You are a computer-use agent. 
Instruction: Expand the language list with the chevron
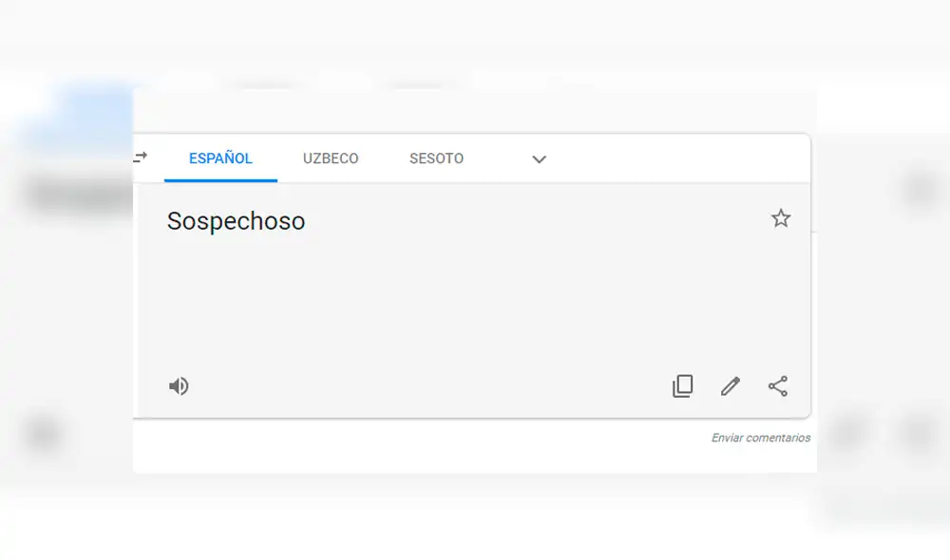point(539,159)
